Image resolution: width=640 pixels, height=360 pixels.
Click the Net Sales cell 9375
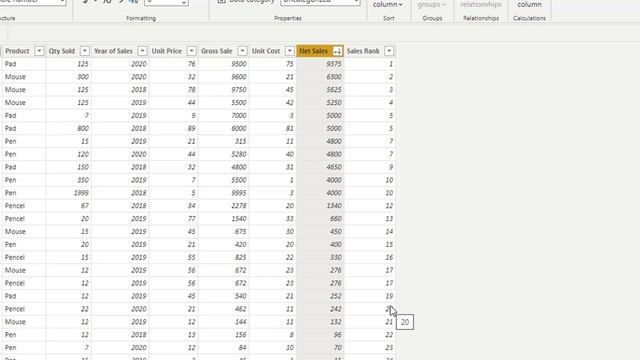[334, 64]
